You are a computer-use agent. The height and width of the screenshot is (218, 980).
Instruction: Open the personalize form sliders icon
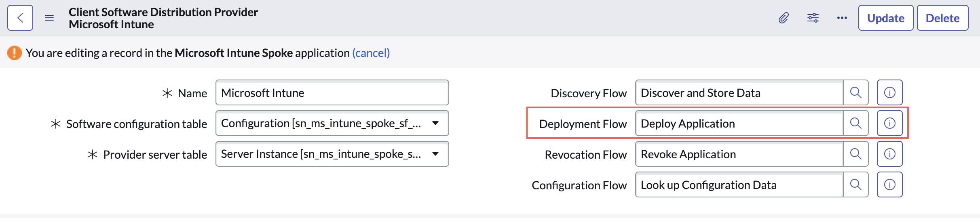click(x=813, y=18)
